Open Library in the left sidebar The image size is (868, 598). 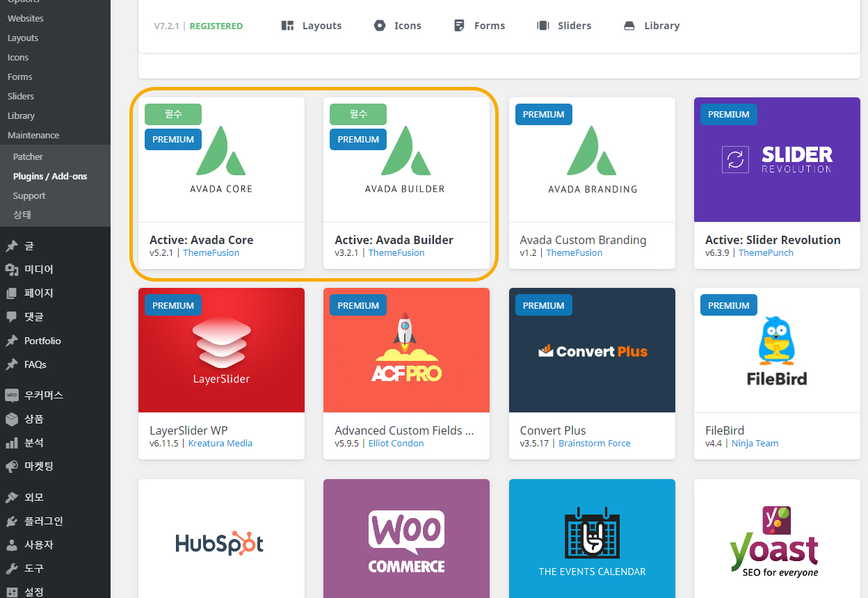coord(21,115)
